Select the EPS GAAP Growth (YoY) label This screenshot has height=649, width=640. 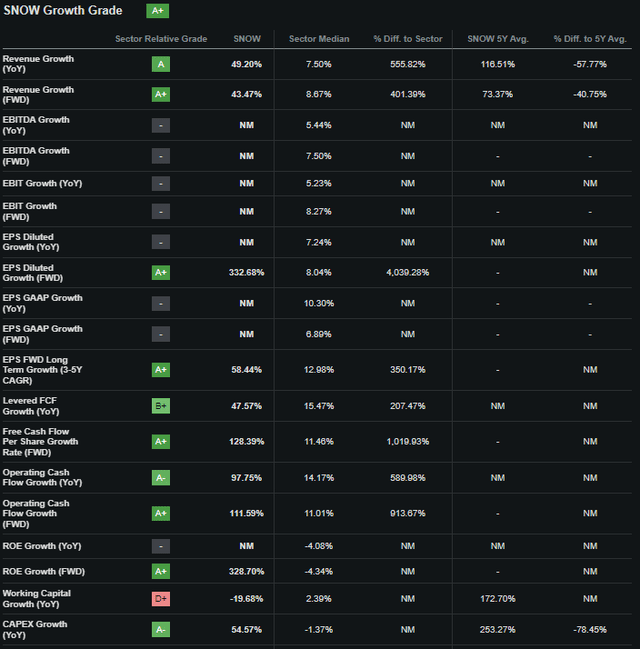[x=43, y=303]
